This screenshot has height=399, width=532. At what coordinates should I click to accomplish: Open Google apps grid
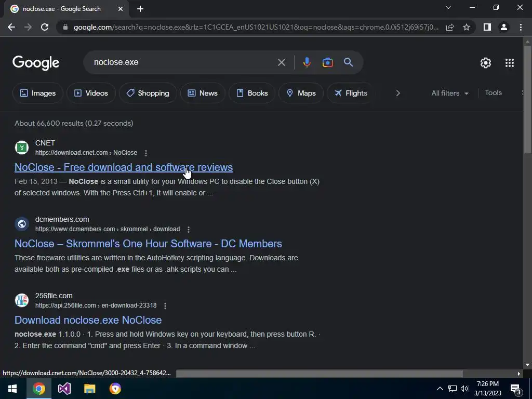pyautogui.click(x=510, y=63)
